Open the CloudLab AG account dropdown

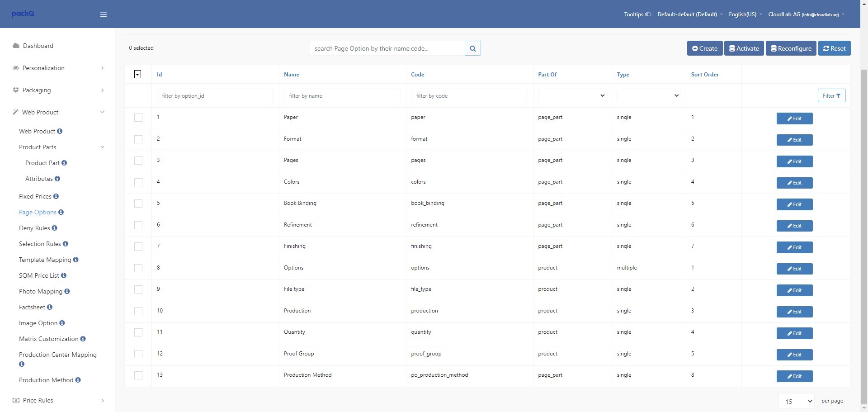tap(806, 14)
